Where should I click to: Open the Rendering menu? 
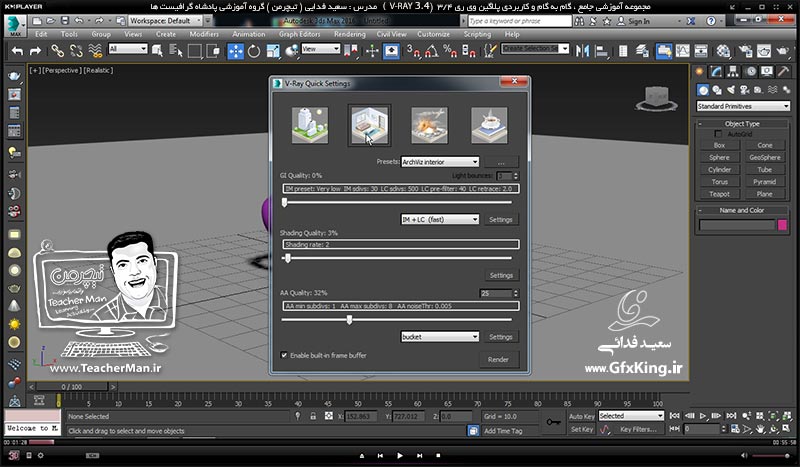click(349, 34)
